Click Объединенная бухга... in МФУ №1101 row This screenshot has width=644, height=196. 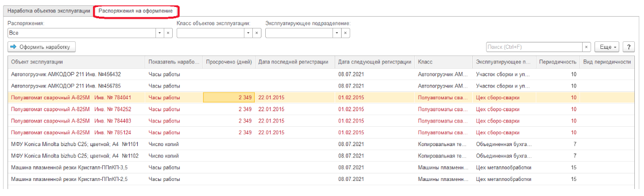(x=504, y=144)
